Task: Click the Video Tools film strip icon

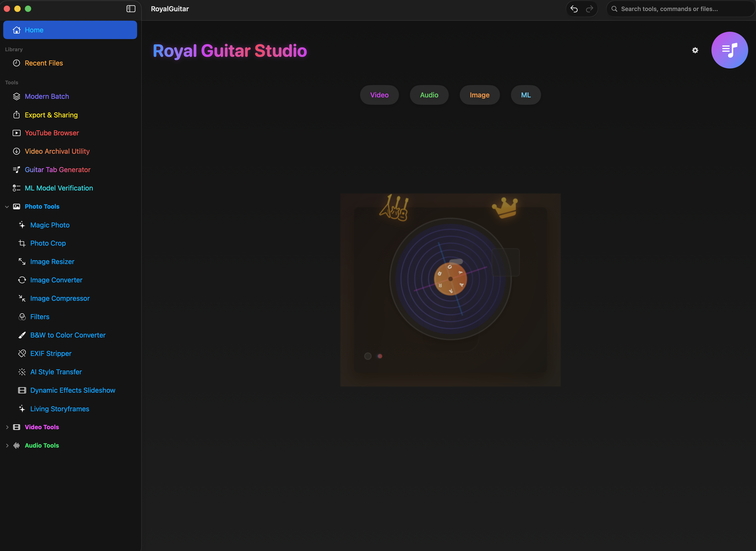Action: 16,427
